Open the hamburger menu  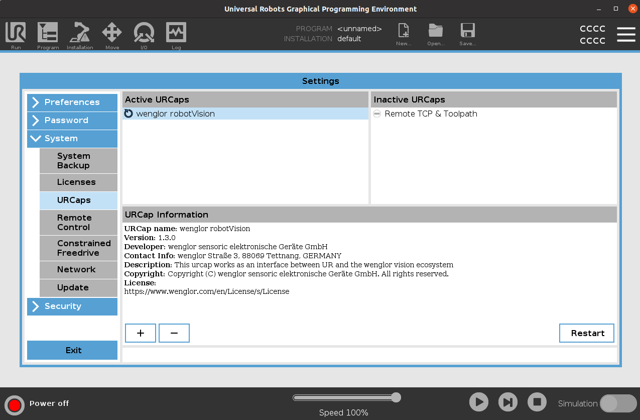point(626,34)
